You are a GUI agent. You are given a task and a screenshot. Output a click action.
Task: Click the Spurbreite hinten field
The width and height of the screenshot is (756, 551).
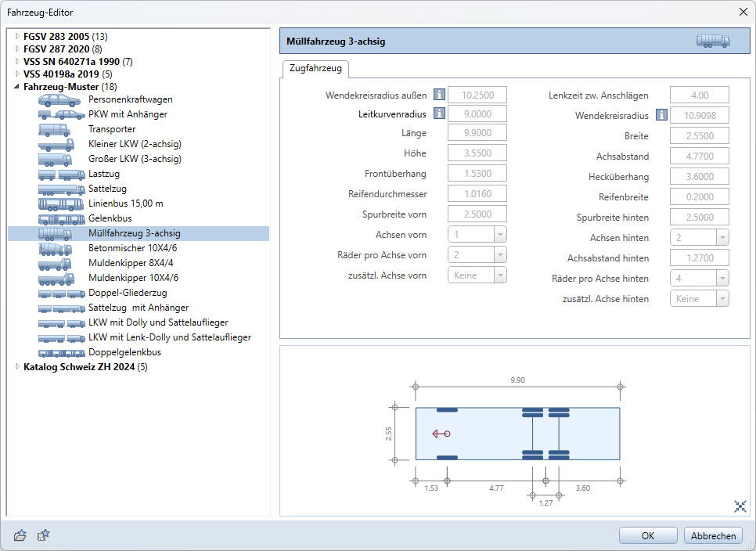(700, 217)
